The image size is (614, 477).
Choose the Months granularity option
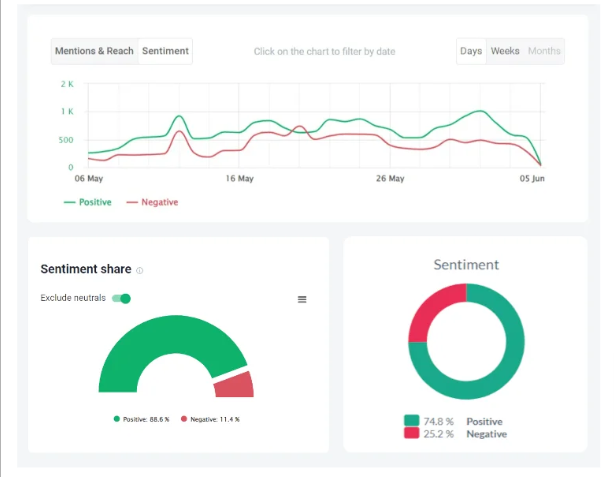(544, 51)
